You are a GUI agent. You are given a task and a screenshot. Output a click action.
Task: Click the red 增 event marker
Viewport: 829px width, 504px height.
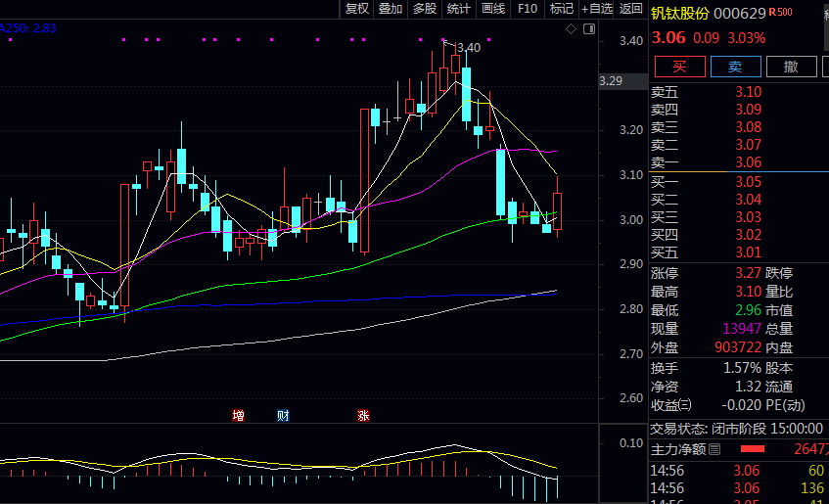[x=238, y=416]
